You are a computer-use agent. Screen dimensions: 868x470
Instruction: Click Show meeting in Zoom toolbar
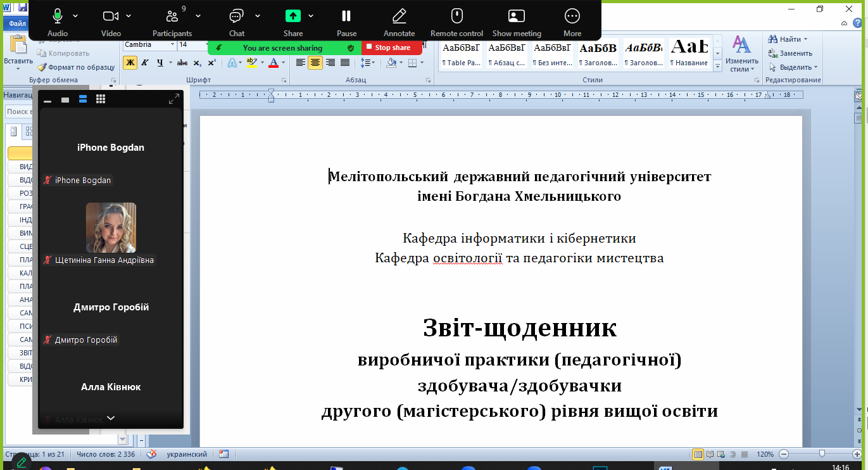[517, 21]
